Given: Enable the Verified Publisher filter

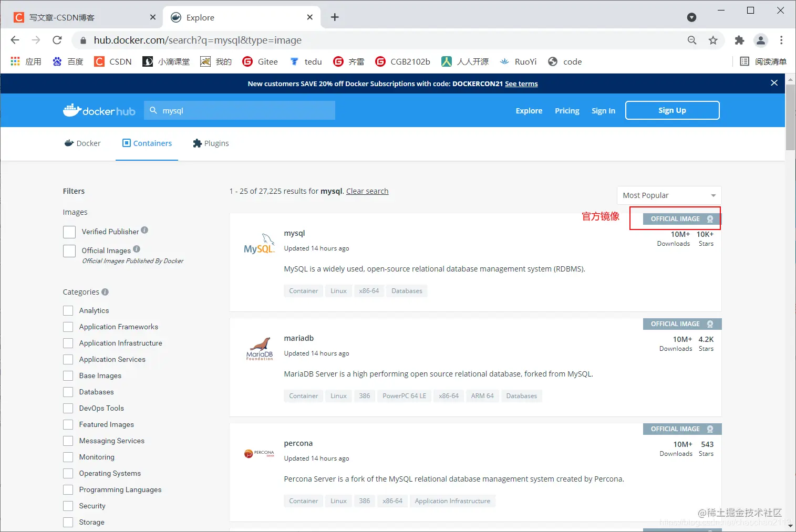Looking at the screenshot, I should coord(69,232).
